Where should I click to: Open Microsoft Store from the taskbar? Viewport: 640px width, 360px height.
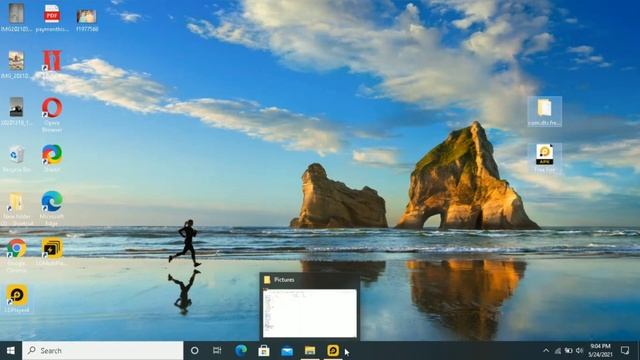264,351
